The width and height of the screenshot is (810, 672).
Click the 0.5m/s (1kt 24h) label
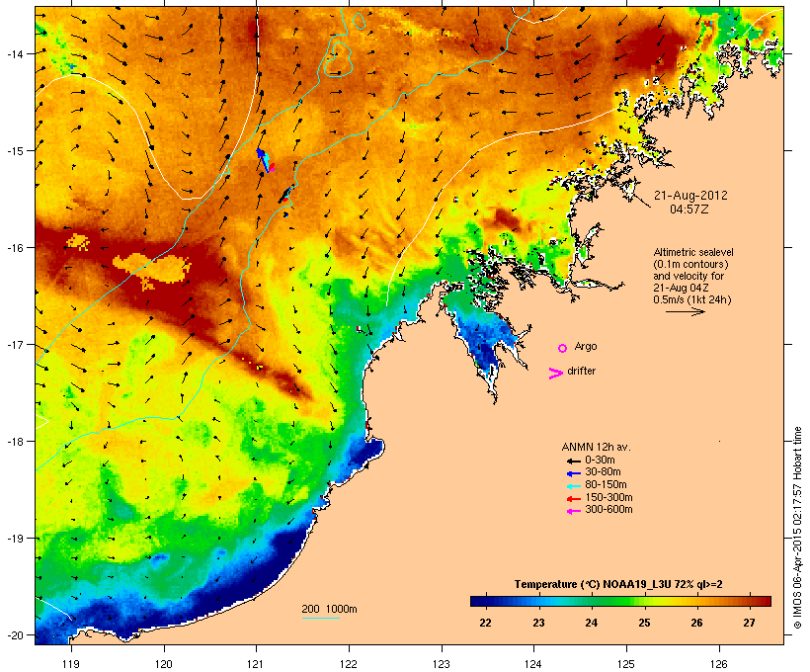(692, 299)
